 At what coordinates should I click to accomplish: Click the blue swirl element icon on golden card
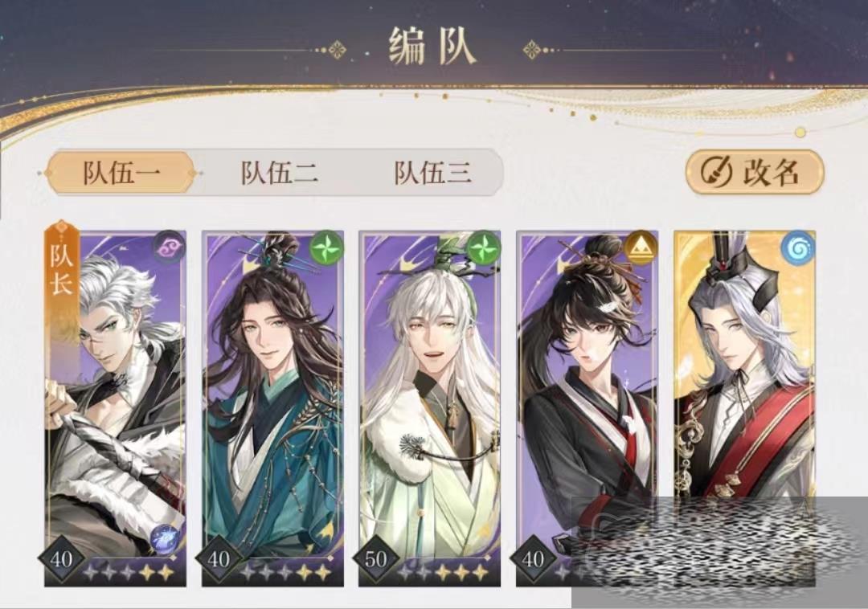[798, 247]
